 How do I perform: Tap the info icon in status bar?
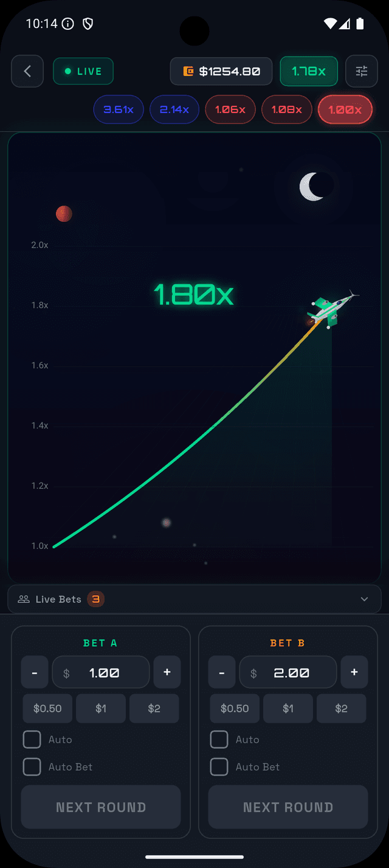[x=68, y=24]
